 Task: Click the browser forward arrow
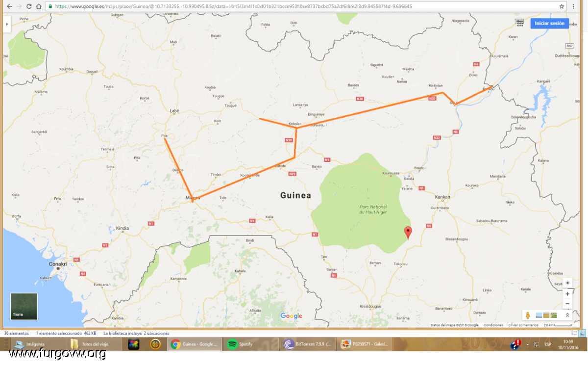(19, 6)
